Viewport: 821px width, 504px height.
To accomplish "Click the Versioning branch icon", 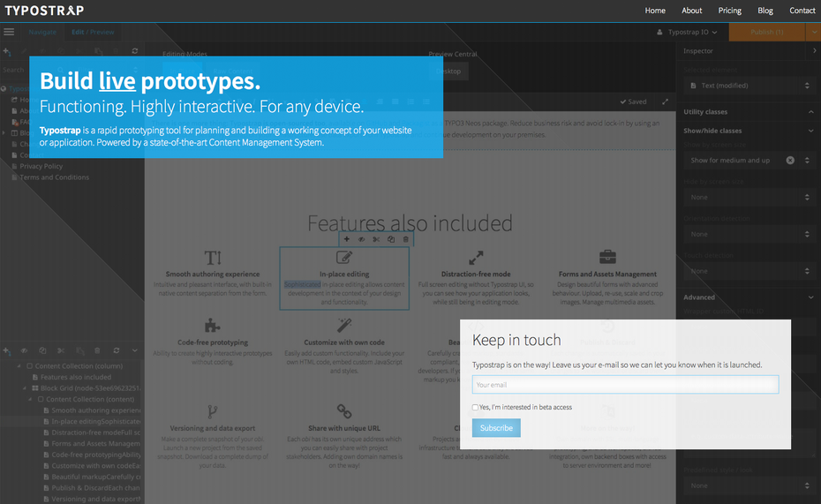I will pyautogui.click(x=212, y=411).
